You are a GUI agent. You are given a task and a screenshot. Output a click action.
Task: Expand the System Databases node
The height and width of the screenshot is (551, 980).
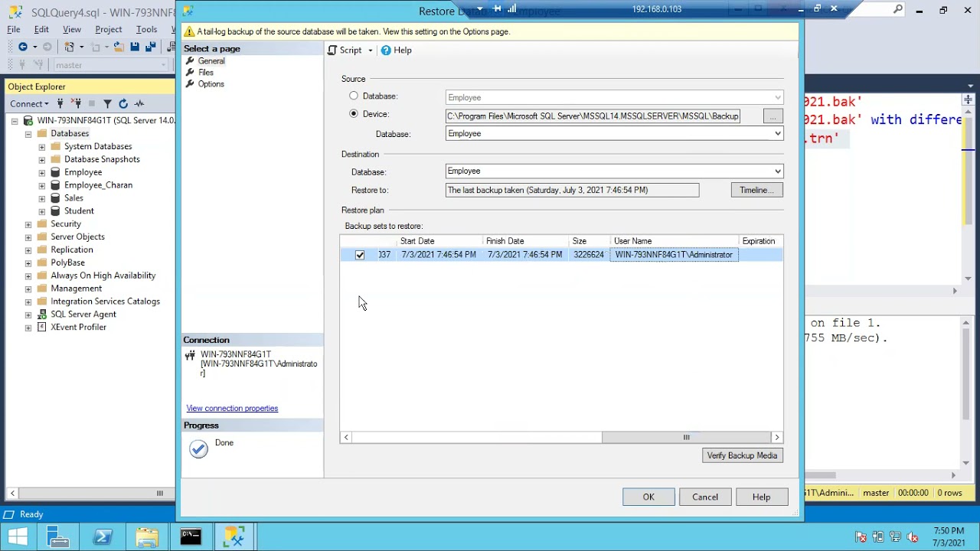(41, 147)
